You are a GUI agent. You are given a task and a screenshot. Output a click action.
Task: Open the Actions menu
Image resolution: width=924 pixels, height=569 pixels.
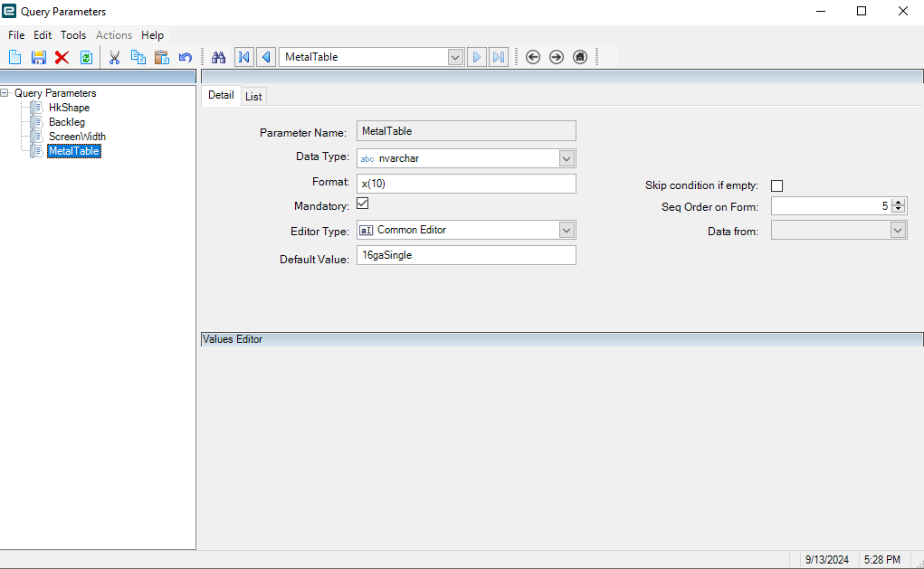(x=114, y=35)
